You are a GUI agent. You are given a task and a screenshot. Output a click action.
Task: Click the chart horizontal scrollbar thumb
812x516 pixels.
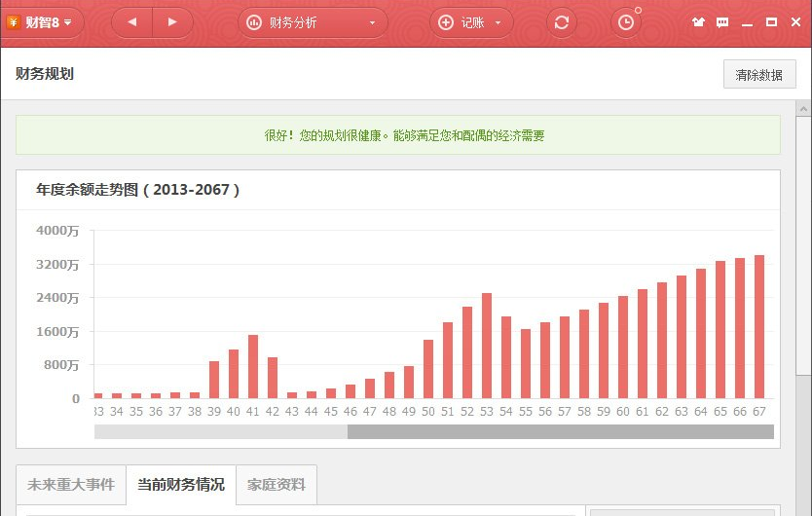(x=561, y=431)
